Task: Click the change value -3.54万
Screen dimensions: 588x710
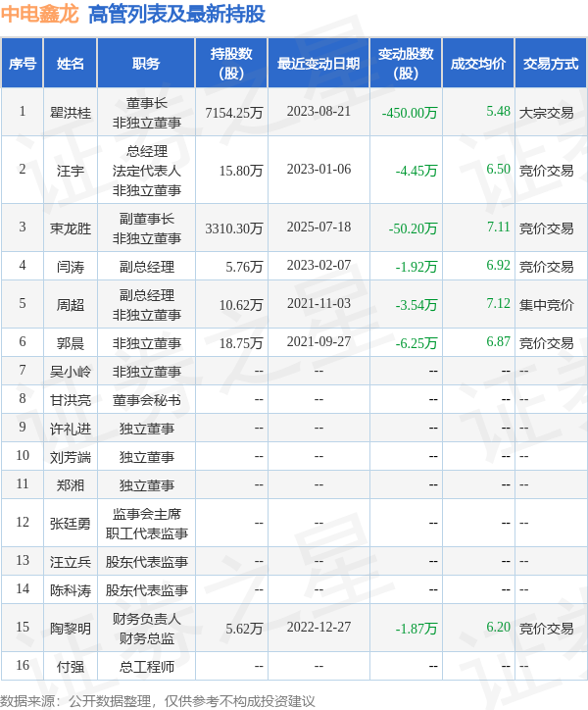Action: pyautogui.click(x=416, y=305)
